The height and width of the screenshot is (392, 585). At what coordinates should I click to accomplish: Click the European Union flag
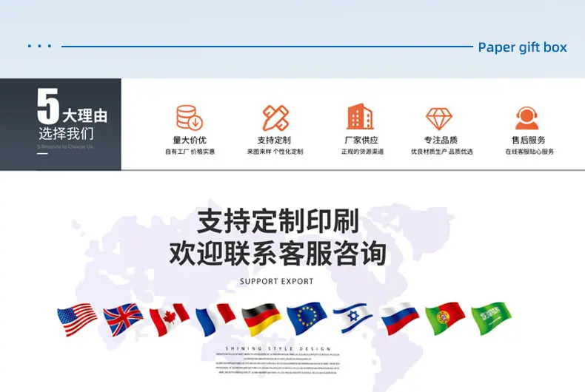(307, 319)
